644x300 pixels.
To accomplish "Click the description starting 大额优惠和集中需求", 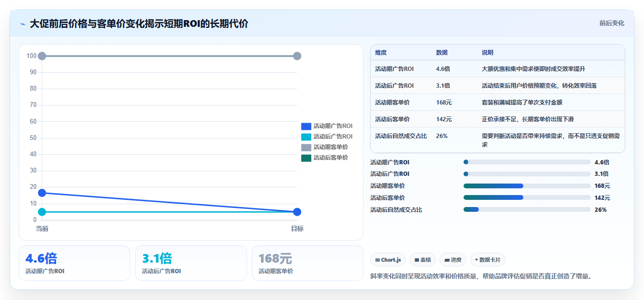I will pyautogui.click(x=533, y=69).
